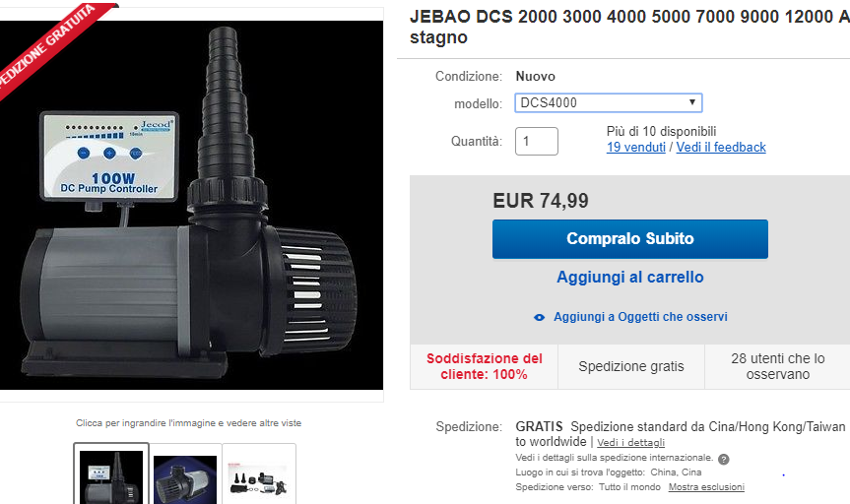850x504 pixels.
Task: Select the third thumbnail showing pump accessories
Action: coord(259,476)
